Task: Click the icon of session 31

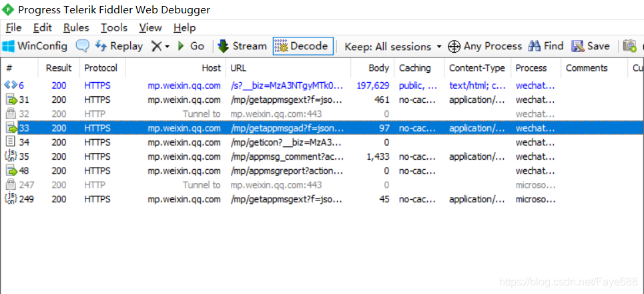Action: click(x=11, y=100)
